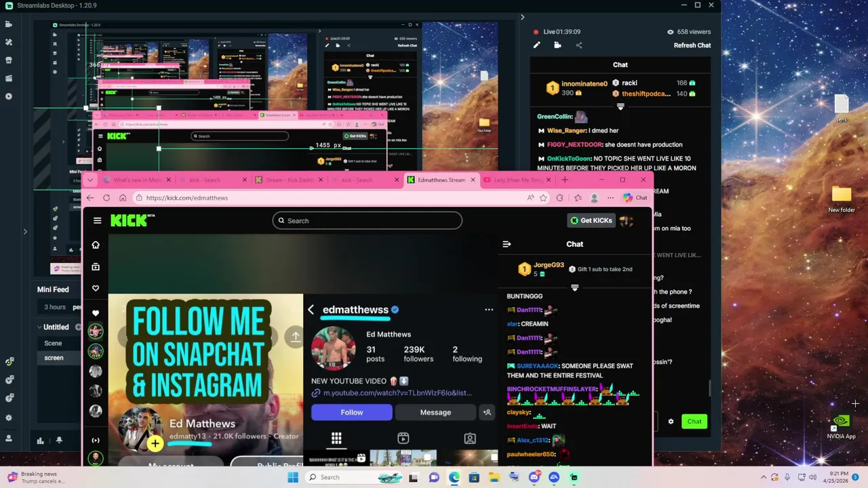Switch to the reels tab icon
This screenshot has width=868, height=488.
click(x=403, y=438)
